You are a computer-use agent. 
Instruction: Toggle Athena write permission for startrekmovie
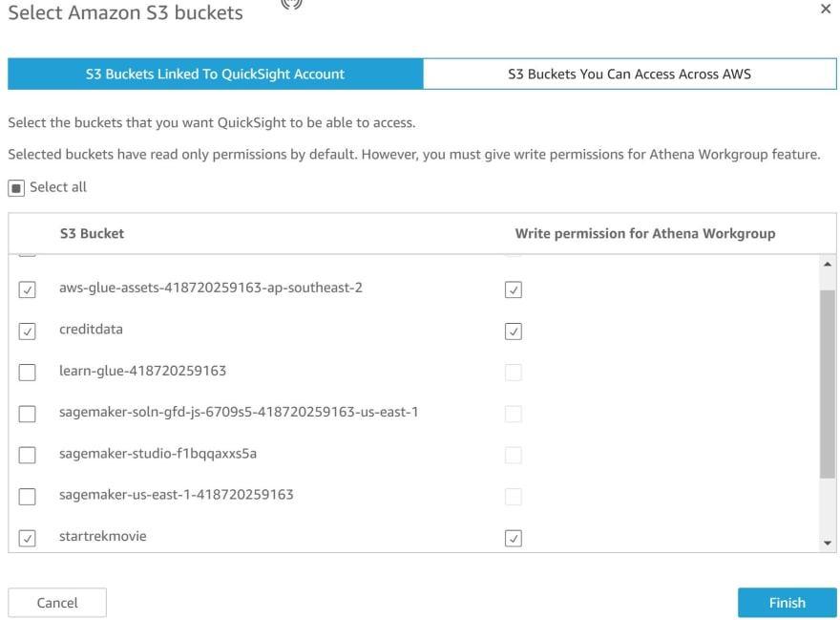coord(514,538)
